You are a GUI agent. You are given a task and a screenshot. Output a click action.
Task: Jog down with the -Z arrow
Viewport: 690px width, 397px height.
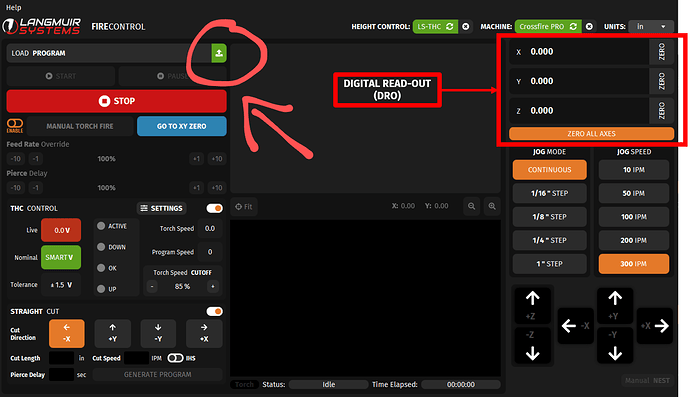point(532,346)
